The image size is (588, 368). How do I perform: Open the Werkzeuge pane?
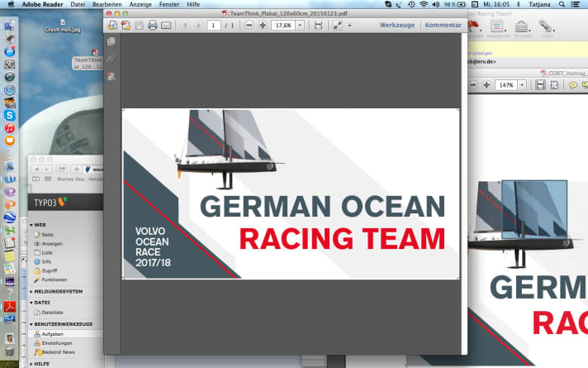click(x=397, y=25)
